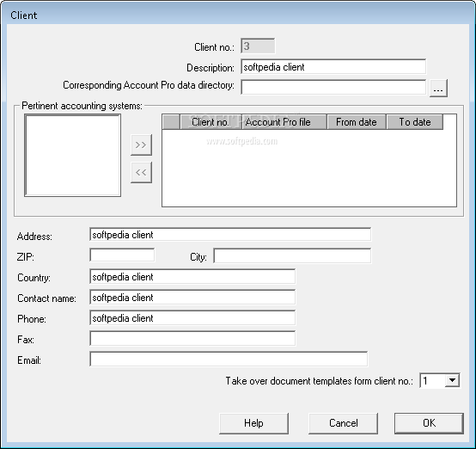The width and height of the screenshot is (476, 449).
Task: Open the document templates client no. dropdown
Action: click(452, 380)
